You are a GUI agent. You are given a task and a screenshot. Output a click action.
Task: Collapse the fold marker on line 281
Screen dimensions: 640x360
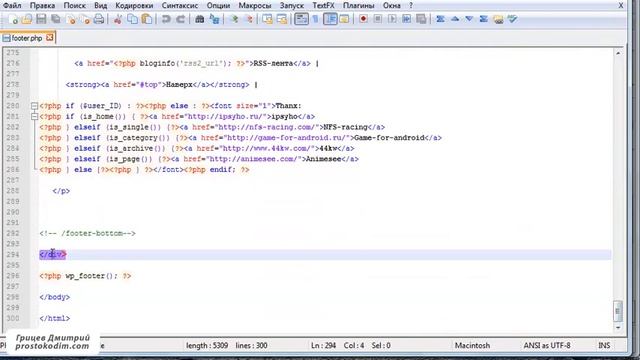point(34,117)
